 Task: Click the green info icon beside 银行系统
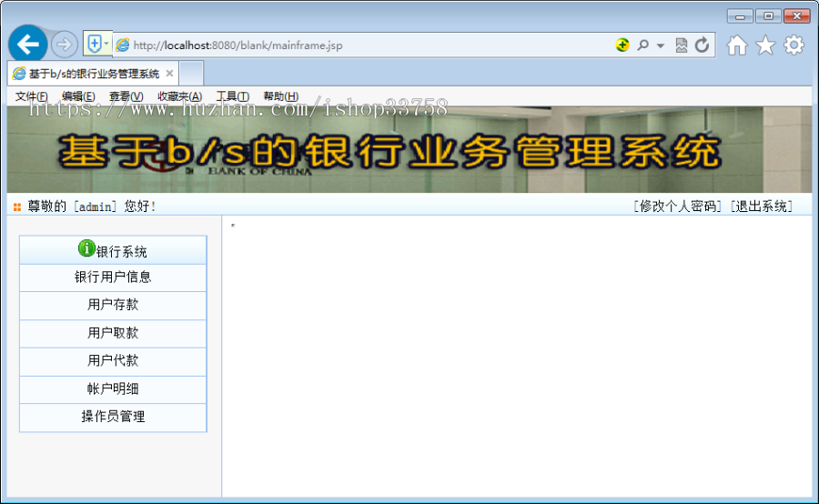[x=86, y=248]
